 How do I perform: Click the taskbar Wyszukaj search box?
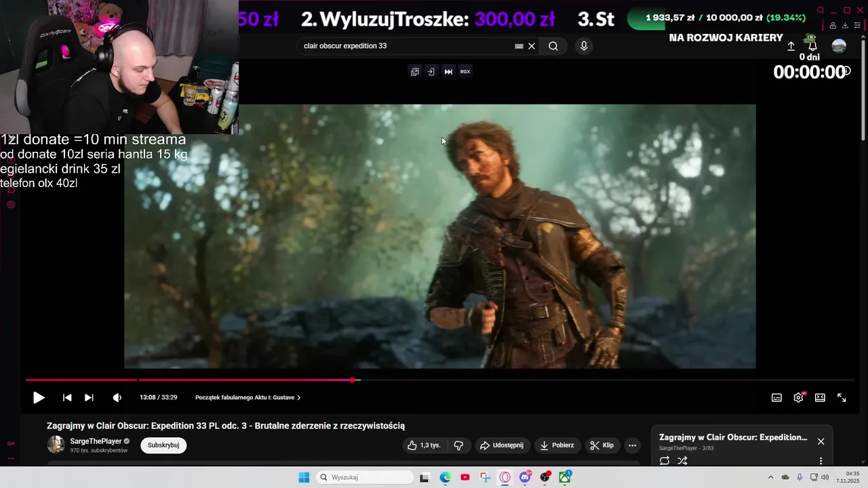(x=366, y=477)
